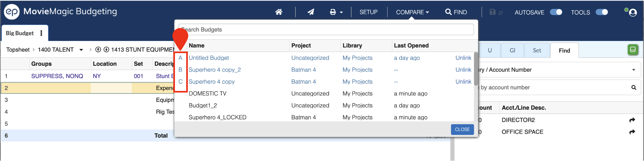
Task: Click the printer icon
Action: point(333,12)
